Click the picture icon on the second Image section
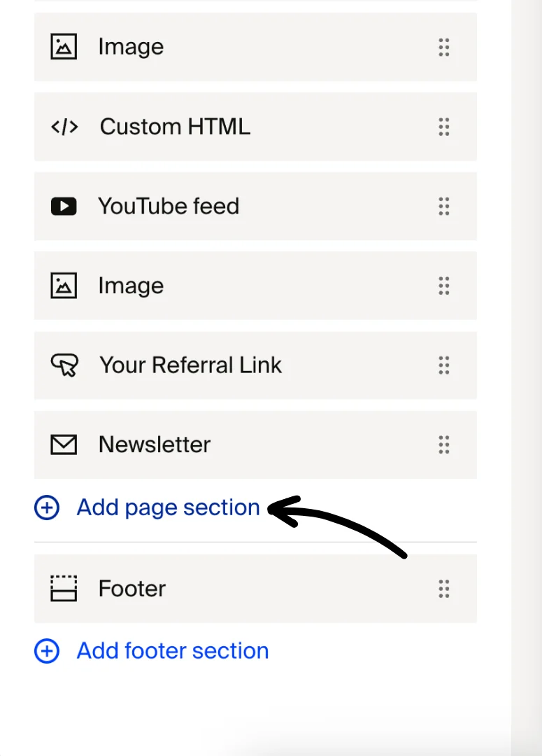Screen dimensions: 542x756 pyautogui.click(x=64, y=285)
